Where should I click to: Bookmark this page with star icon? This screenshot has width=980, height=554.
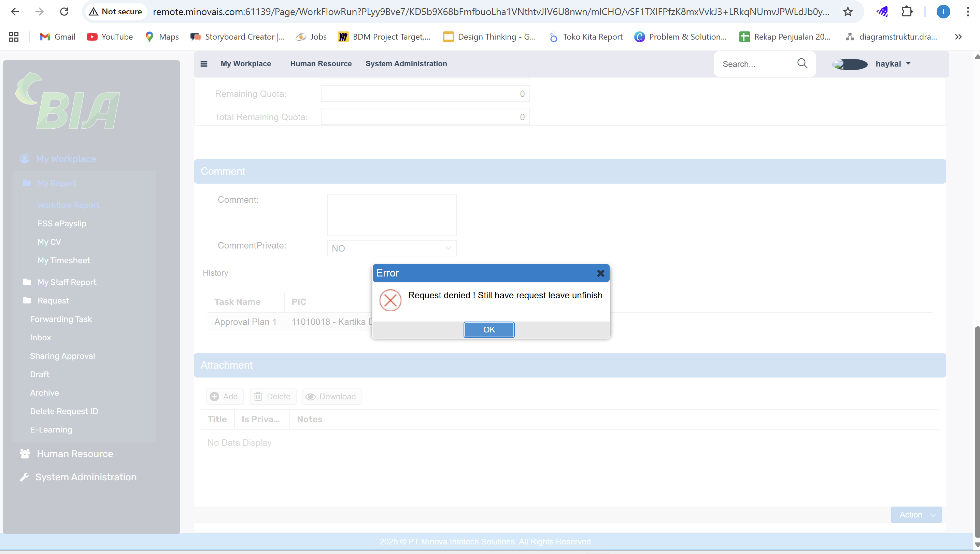(x=848, y=12)
